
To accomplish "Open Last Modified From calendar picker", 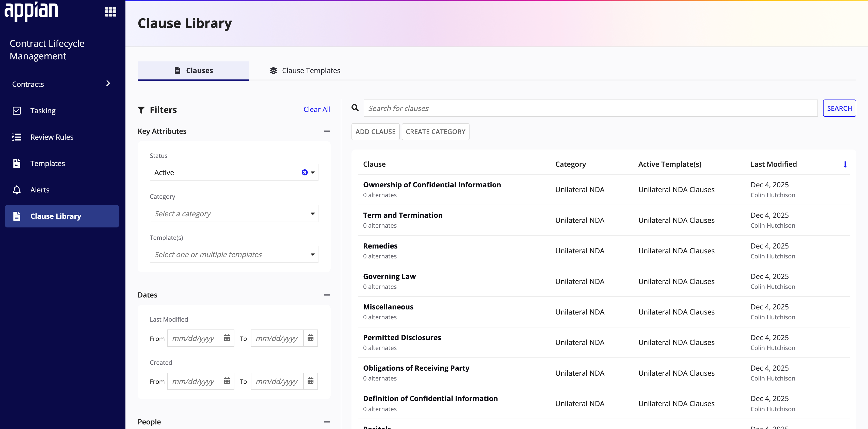I will tap(227, 338).
